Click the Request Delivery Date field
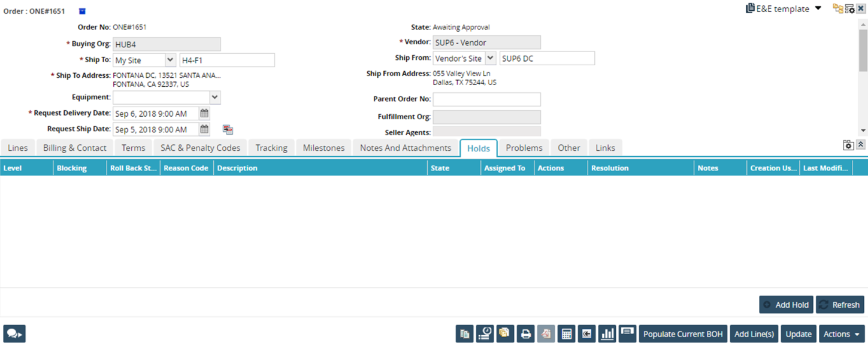Screen dimensions: 868x346 coord(156,113)
